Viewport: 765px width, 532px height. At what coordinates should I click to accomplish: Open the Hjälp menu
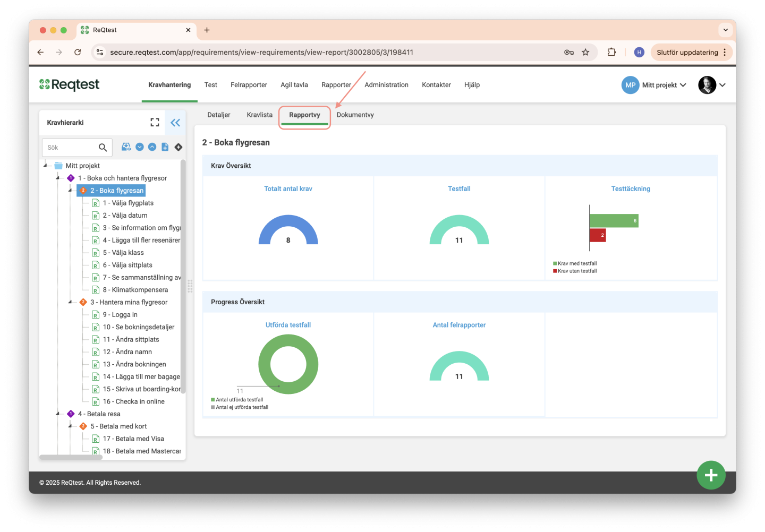pyautogui.click(x=472, y=85)
